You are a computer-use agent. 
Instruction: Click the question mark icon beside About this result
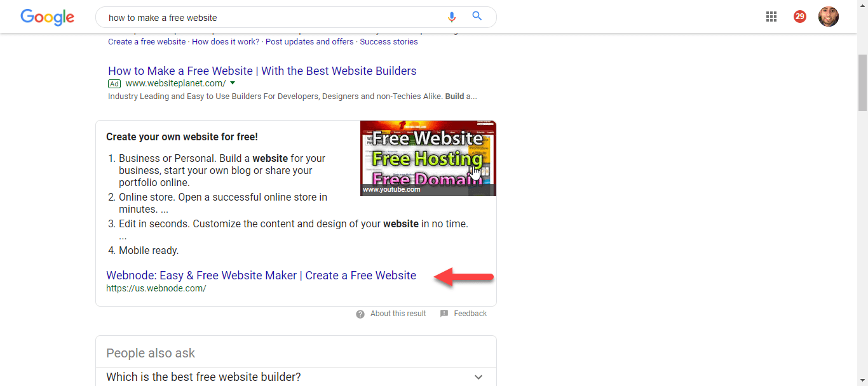pos(360,314)
